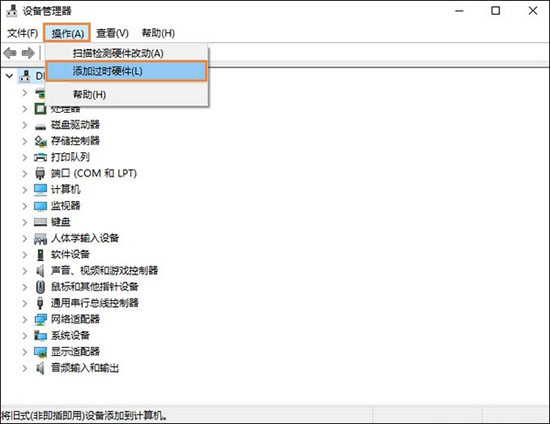Expand the 监视器 category
550x424 pixels.
point(25,206)
